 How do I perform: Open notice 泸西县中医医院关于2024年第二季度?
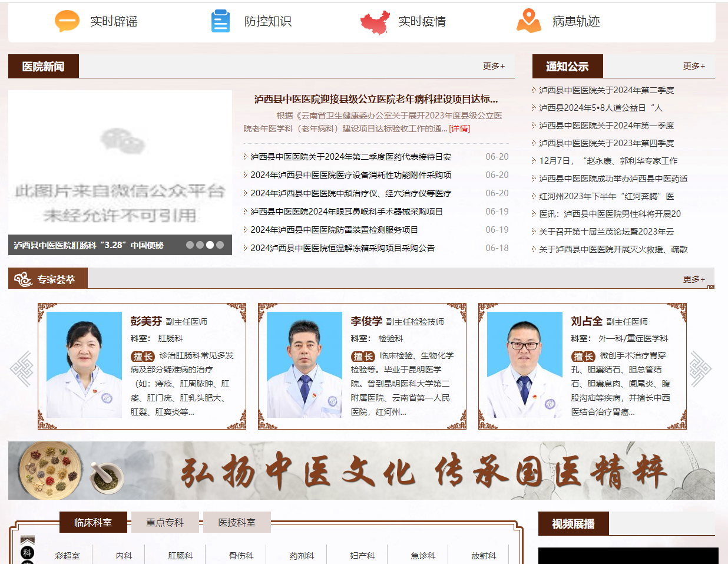607,90
